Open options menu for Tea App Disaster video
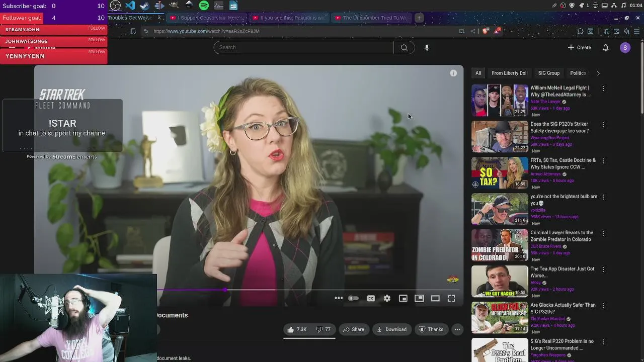Viewport: 644px width, 362px height. coord(604,269)
